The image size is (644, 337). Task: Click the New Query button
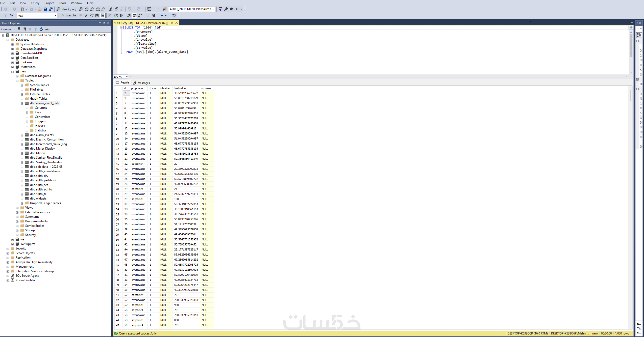point(66,9)
